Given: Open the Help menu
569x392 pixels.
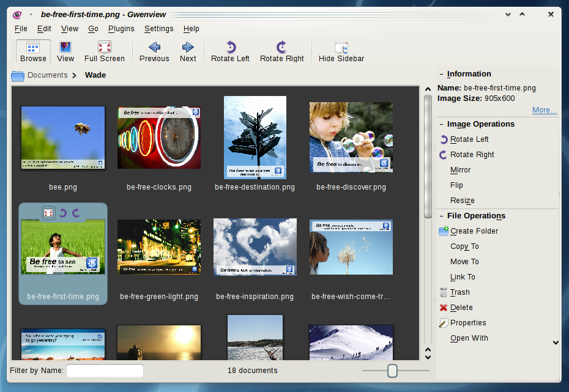Looking at the screenshot, I should (x=192, y=29).
